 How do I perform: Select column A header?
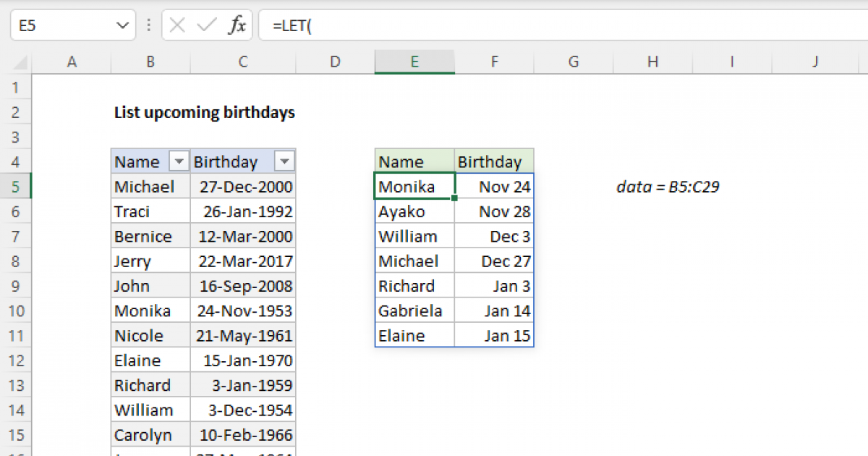pyautogui.click(x=72, y=62)
